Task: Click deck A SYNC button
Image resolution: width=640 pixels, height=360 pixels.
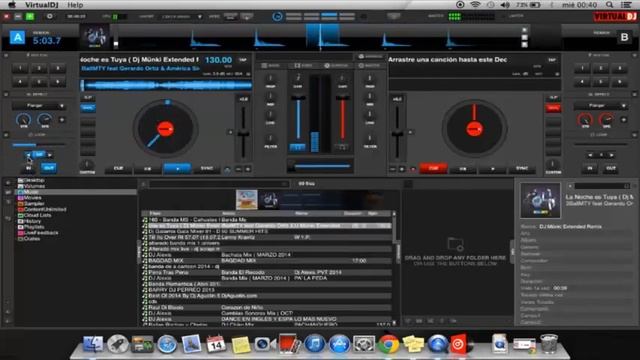Action: click(207, 168)
